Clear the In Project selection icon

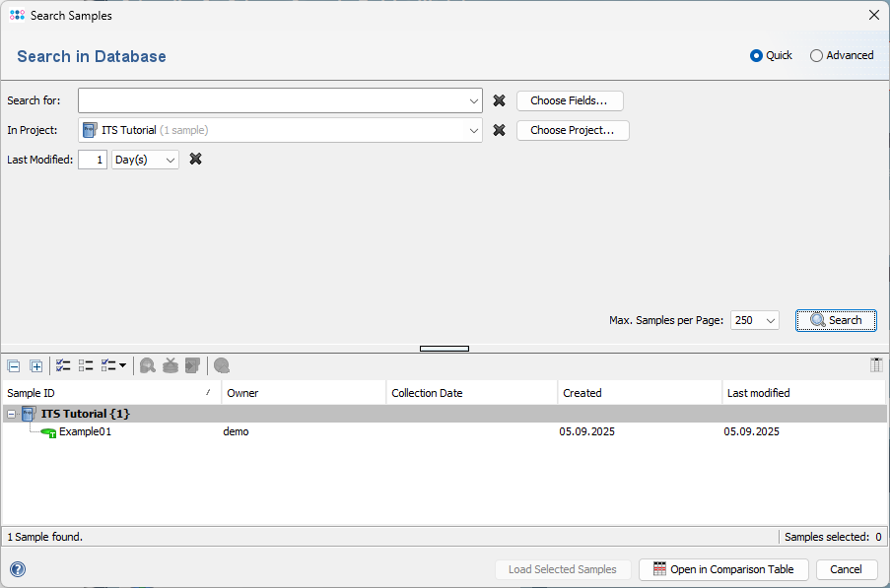tap(499, 129)
